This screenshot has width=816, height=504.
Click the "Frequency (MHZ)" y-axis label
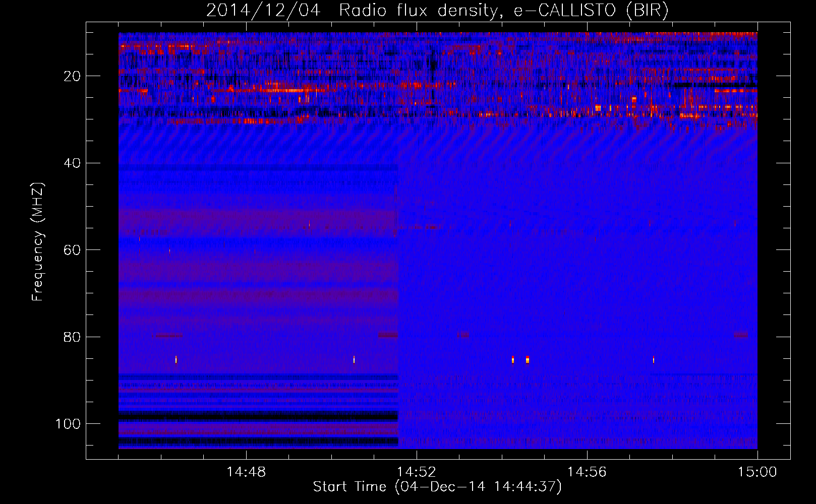pyautogui.click(x=38, y=242)
